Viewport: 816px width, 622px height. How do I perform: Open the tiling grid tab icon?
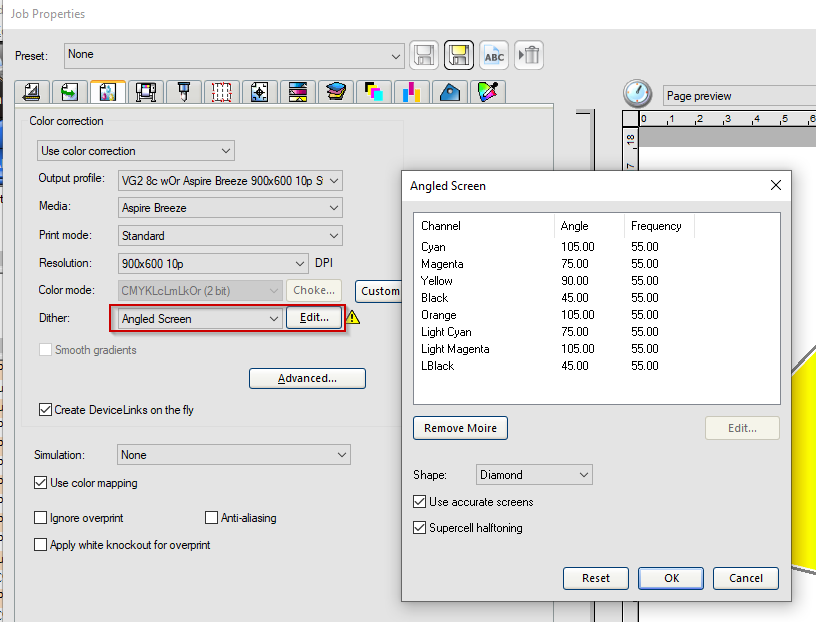pos(222,92)
